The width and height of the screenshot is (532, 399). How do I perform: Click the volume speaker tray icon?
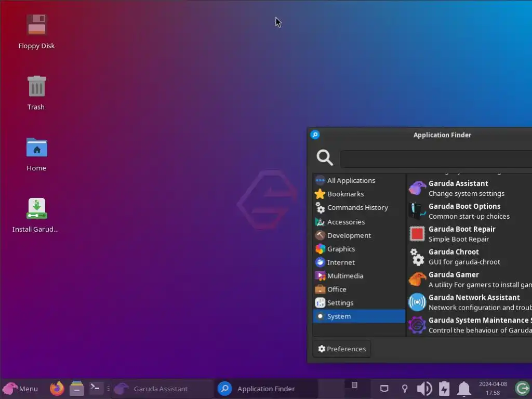point(424,389)
